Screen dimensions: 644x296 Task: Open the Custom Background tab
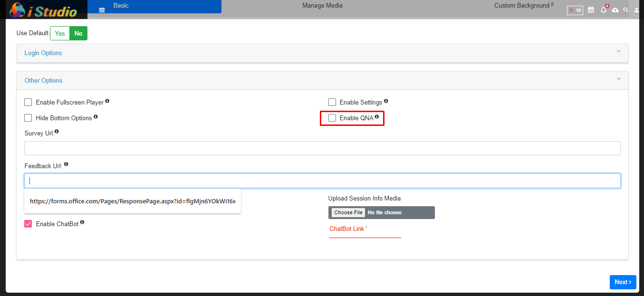click(x=524, y=6)
